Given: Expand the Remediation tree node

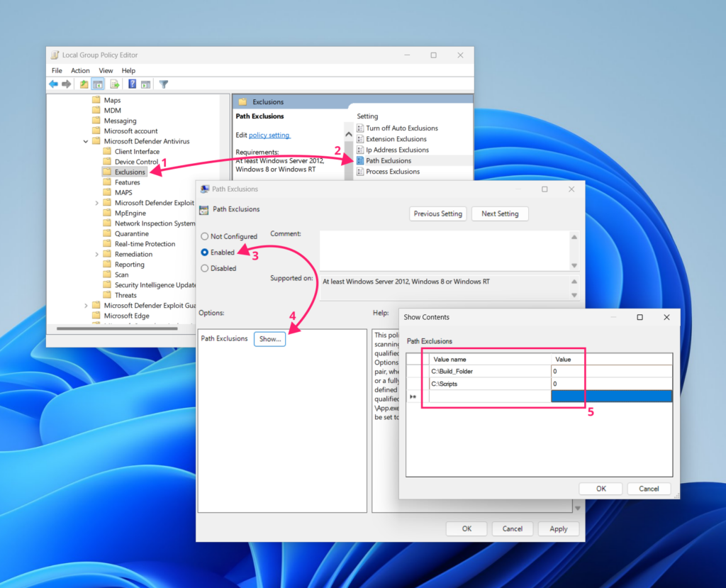Looking at the screenshot, I should (x=96, y=255).
